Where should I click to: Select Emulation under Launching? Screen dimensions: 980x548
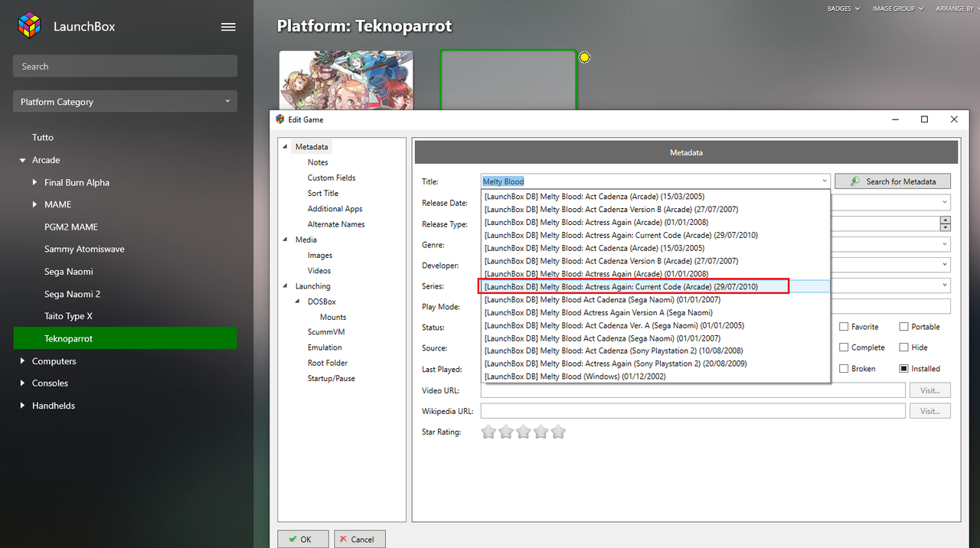325,347
